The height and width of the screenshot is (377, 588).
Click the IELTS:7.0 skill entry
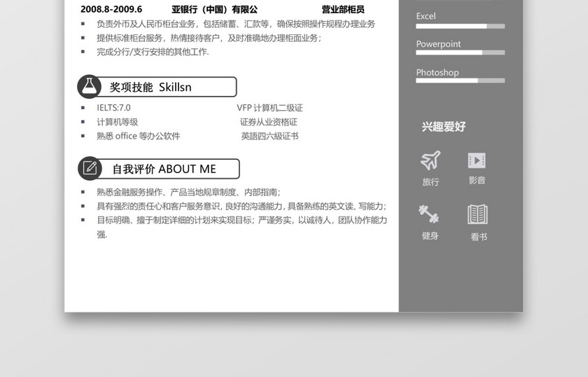(113, 108)
